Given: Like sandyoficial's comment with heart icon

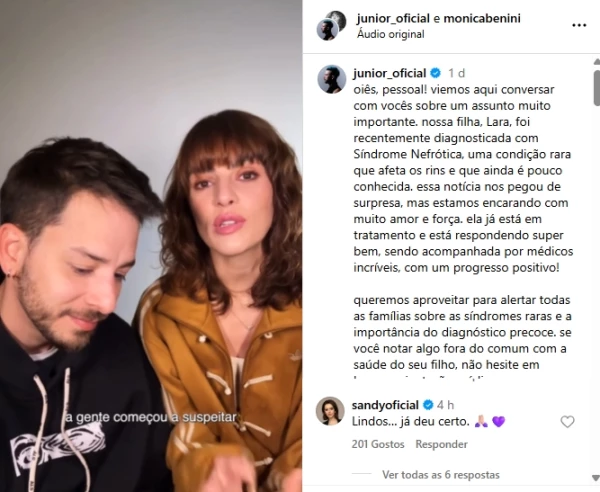Looking at the screenshot, I should click(x=567, y=422).
